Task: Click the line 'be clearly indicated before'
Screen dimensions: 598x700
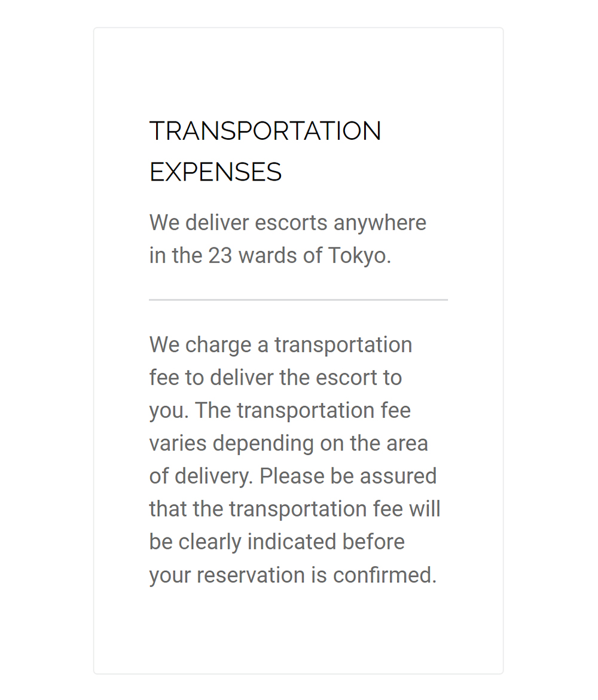Action: pyautogui.click(x=277, y=542)
